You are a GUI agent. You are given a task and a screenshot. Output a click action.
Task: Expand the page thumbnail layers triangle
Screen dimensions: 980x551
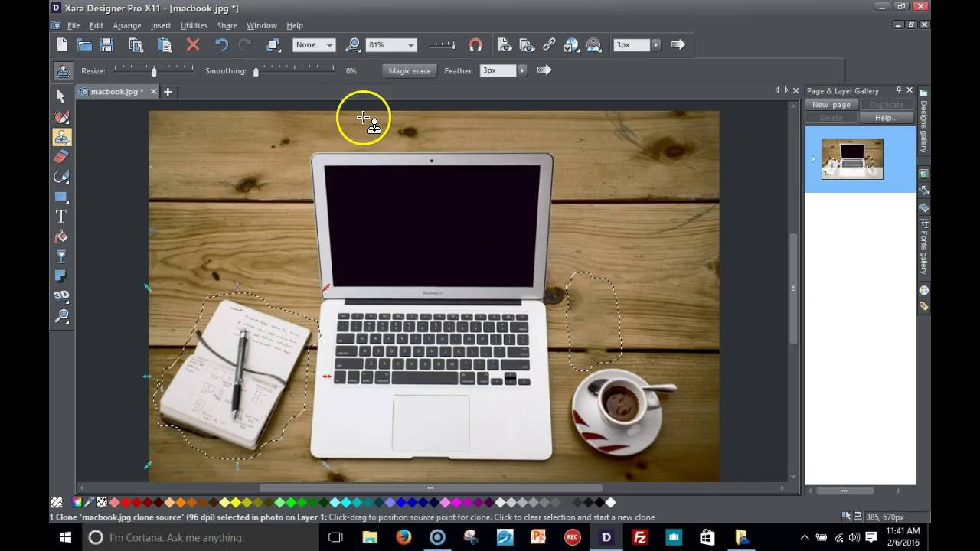pyautogui.click(x=813, y=159)
